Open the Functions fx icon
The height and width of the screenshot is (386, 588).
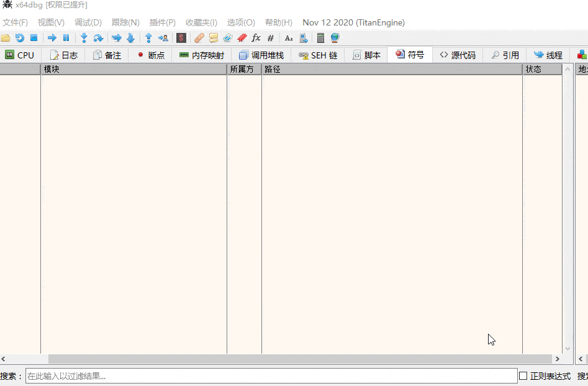(256, 38)
